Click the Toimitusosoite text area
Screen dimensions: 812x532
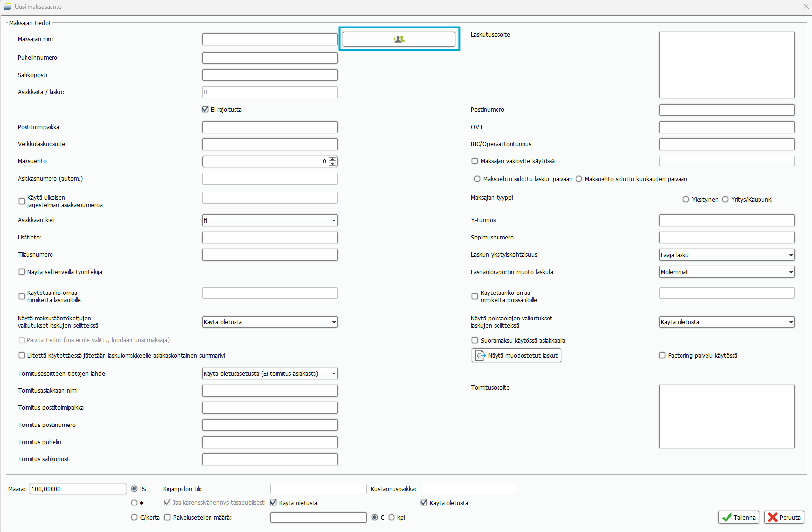tap(727, 416)
